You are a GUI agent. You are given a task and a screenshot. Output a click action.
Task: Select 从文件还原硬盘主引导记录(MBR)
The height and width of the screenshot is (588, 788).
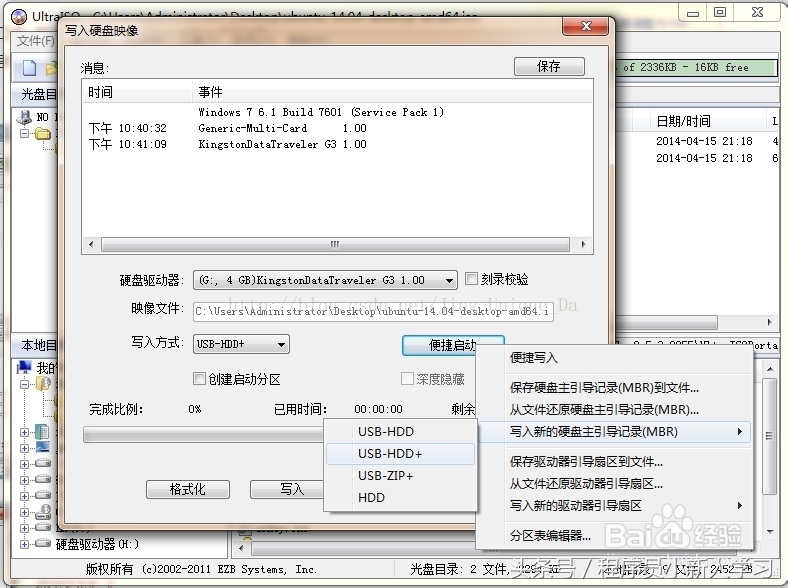coord(614,410)
